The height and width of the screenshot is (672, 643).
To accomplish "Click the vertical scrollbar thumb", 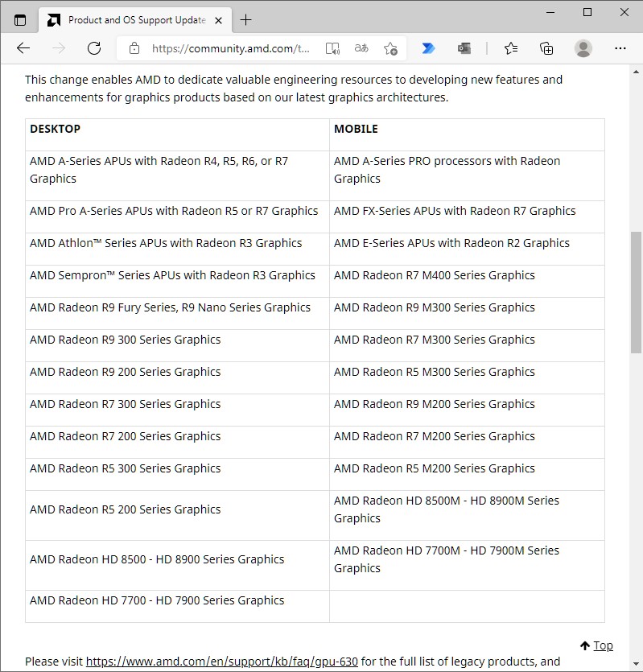I will click(x=636, y=292).
